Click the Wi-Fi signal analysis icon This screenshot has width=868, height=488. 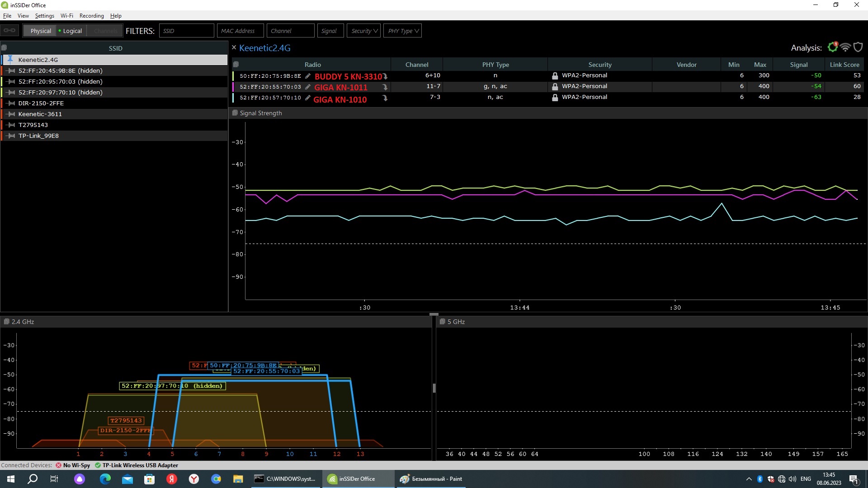tap(845, 47)
